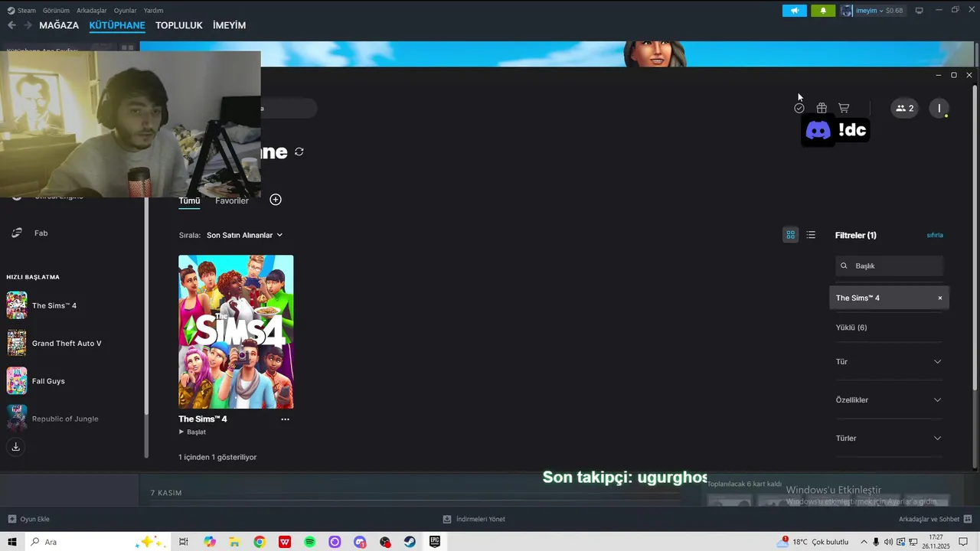This screenshot has height=551, width=980.
Task: Open the Oyunlar menu
Action: tap(125, 11)
